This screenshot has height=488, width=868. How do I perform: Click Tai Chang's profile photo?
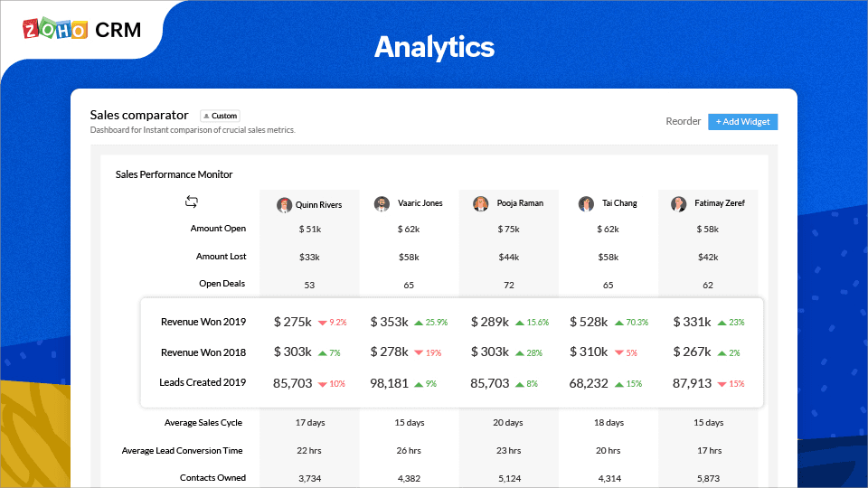click(x=586, y=203)
